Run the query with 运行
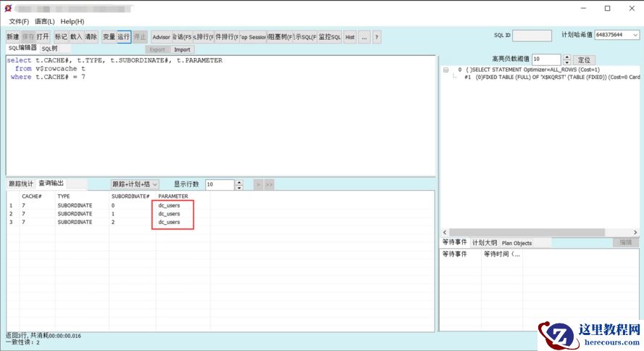Viewport: 644px width, 351px height. [x=124, y=37]
